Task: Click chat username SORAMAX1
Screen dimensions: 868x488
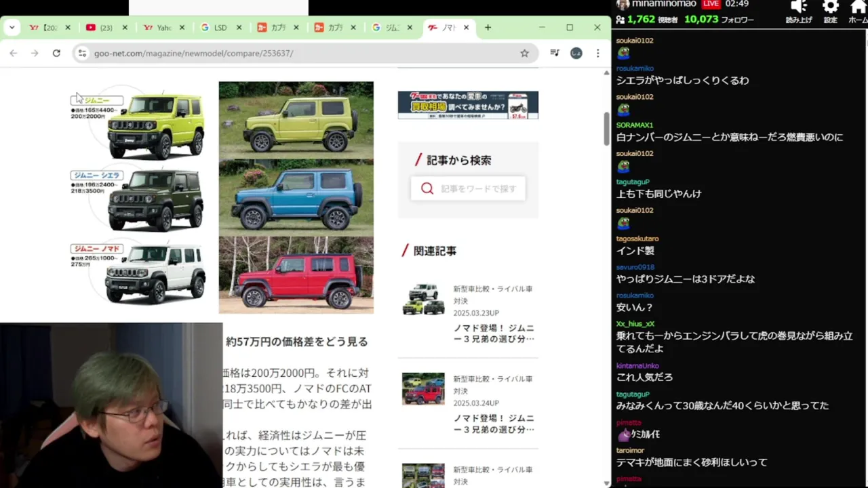Action: pos(635,125)
